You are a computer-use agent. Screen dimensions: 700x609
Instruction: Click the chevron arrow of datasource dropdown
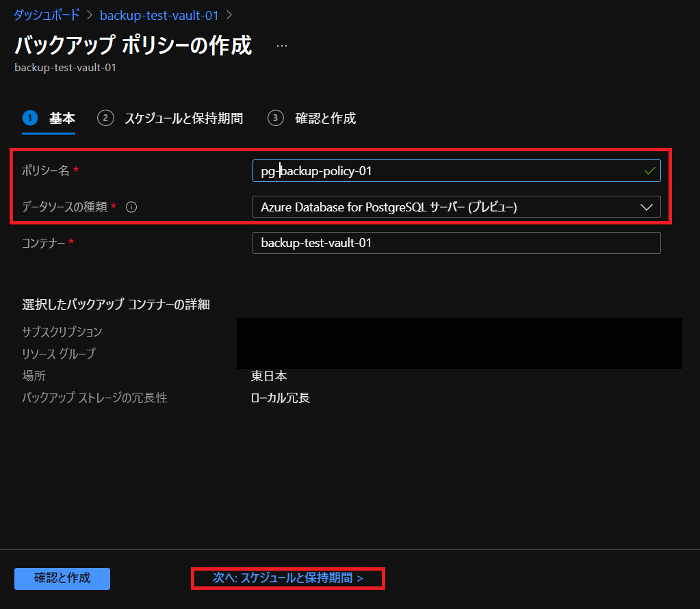coord(647,207)
